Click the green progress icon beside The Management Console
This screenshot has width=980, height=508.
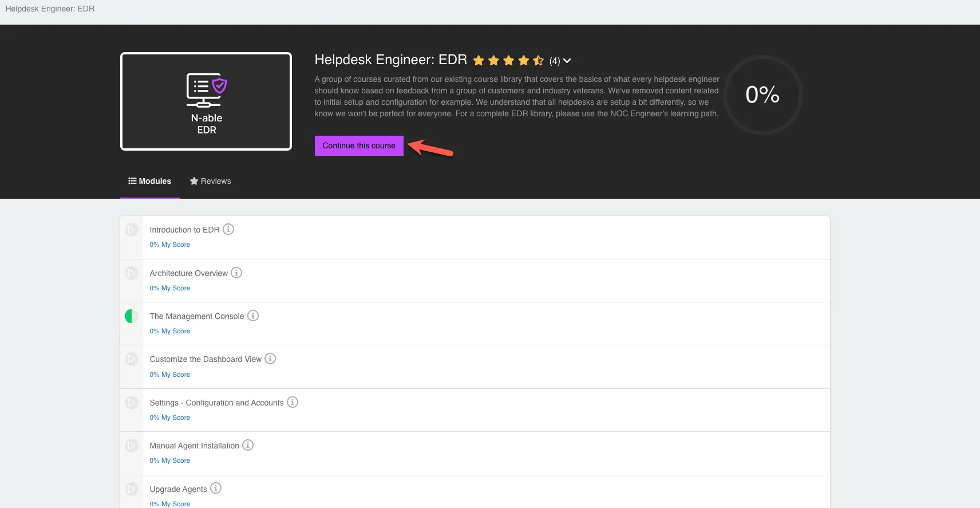132,316
